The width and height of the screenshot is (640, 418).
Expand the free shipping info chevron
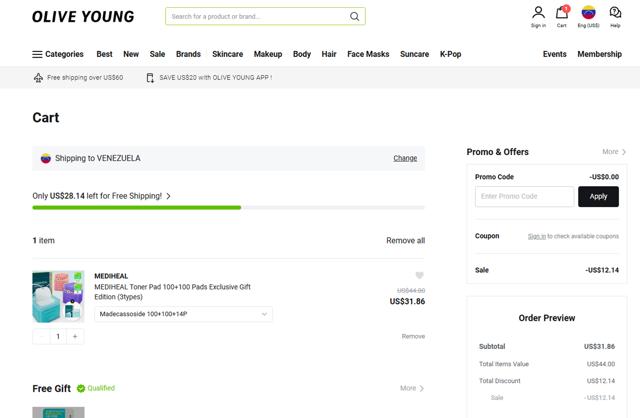click(168, 196)
